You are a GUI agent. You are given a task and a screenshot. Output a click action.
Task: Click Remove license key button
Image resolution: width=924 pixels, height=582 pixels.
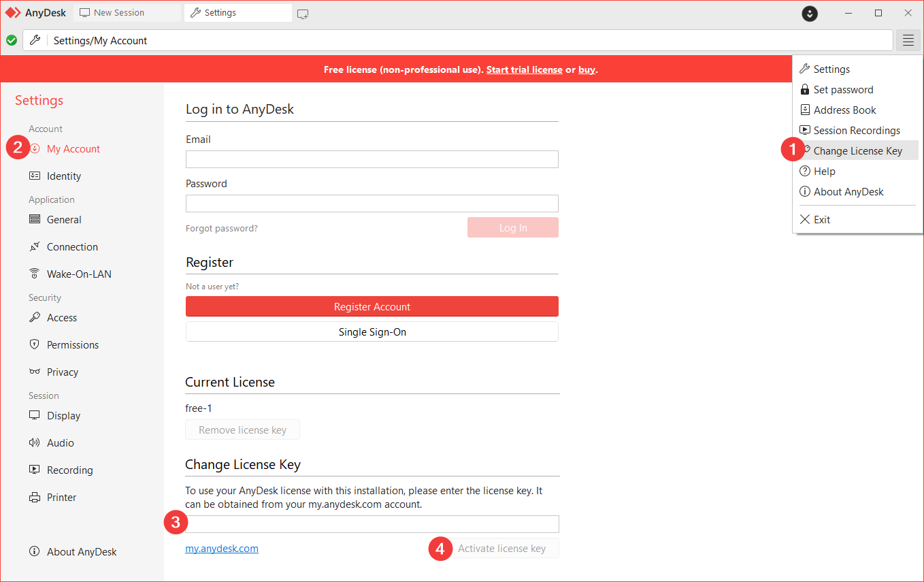[242, 430]
